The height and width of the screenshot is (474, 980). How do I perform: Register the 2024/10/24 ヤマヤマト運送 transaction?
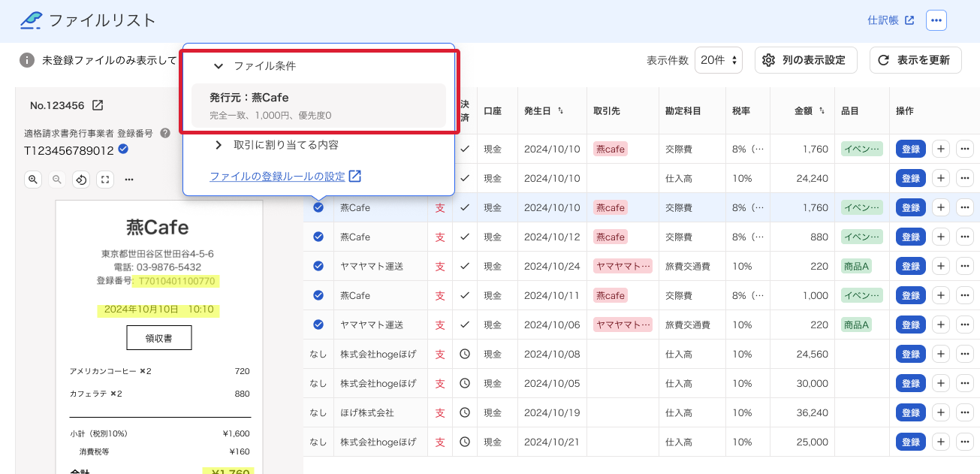click(x=910, y=266)
